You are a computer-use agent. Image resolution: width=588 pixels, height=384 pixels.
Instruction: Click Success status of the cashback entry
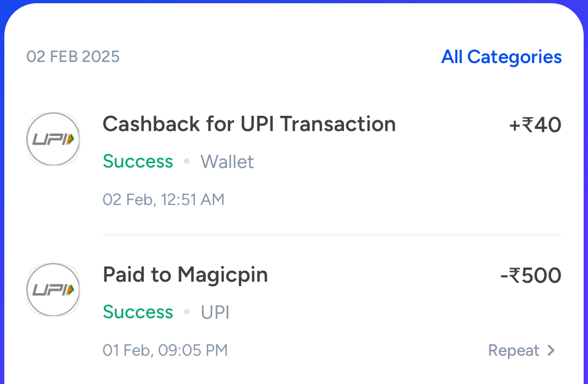138,162
